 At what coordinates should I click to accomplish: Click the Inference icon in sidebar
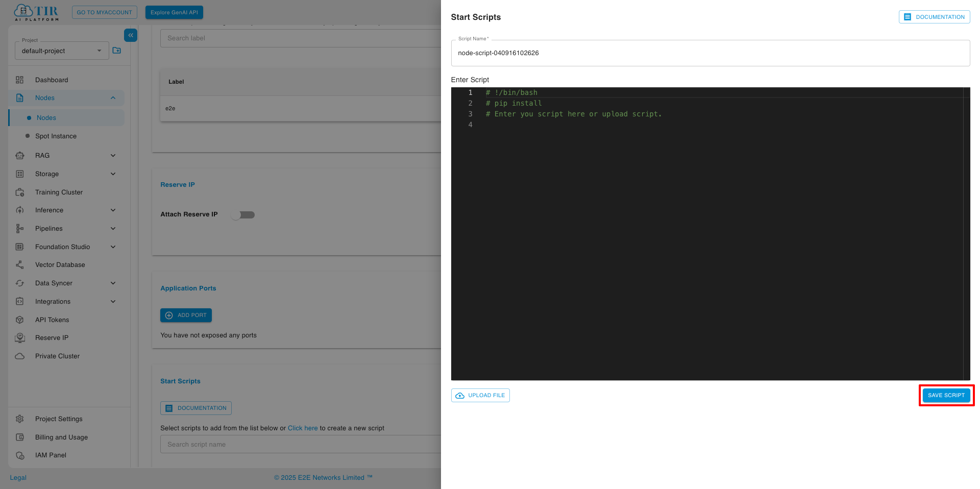20,210
